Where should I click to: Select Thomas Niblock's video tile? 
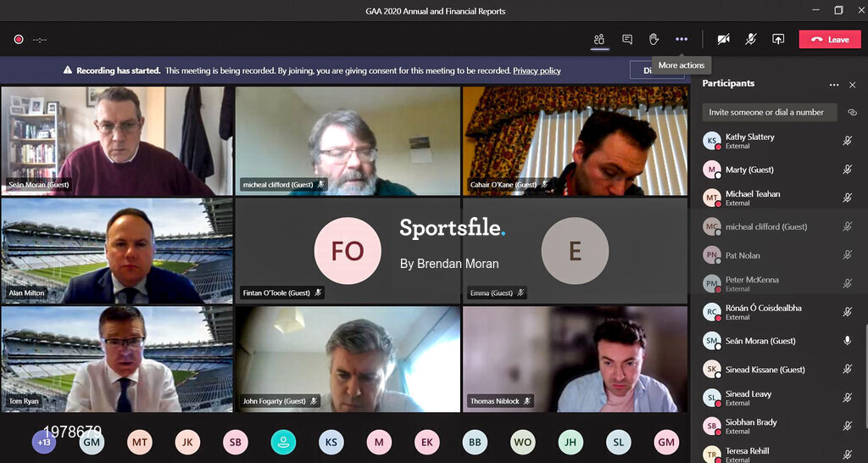click(x=575, y=359)
